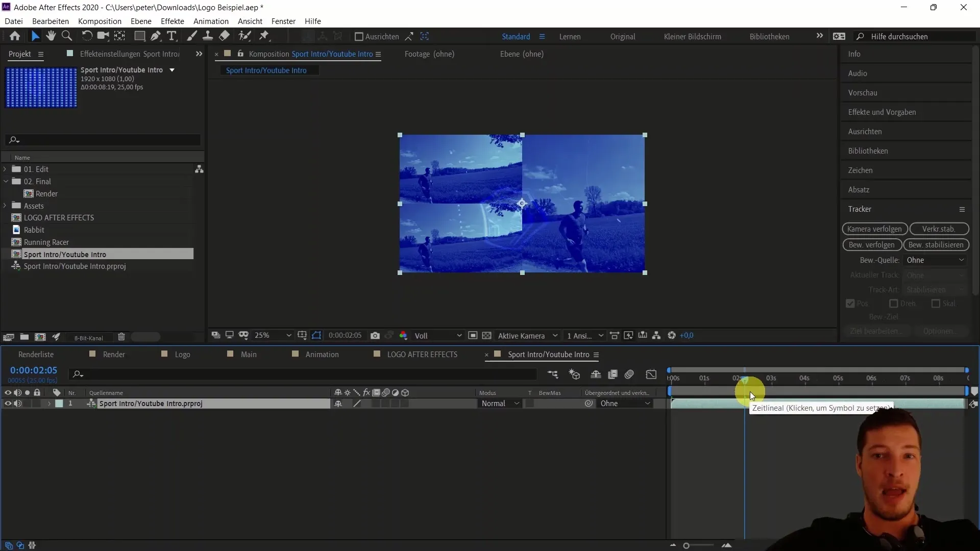The height and width of the screenshot is (551, 980).
Task: Select the Selection arrow tool
Action: [35, 36]
